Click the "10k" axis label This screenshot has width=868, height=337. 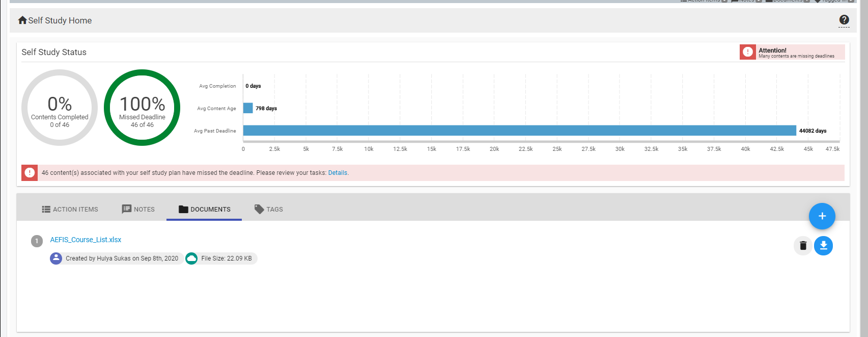pos(369,149)
